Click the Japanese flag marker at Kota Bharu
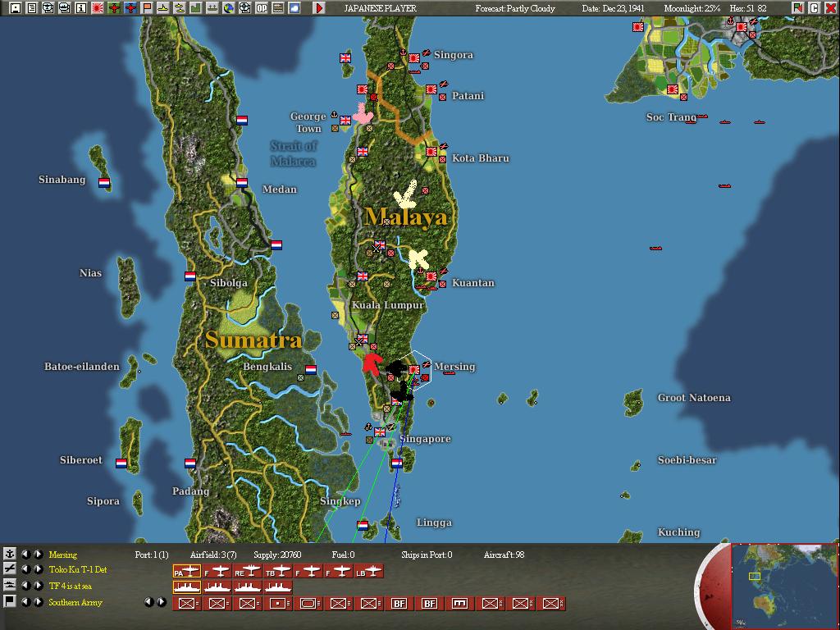 click(x=431, y=151)
